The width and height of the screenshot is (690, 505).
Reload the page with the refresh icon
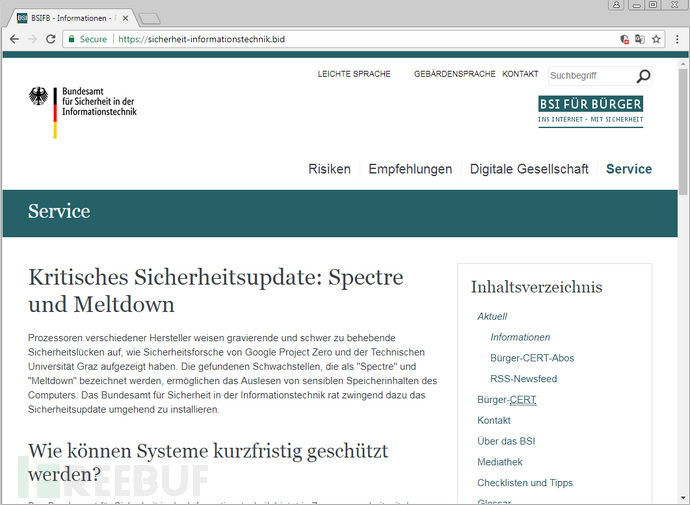coord(51,39)
